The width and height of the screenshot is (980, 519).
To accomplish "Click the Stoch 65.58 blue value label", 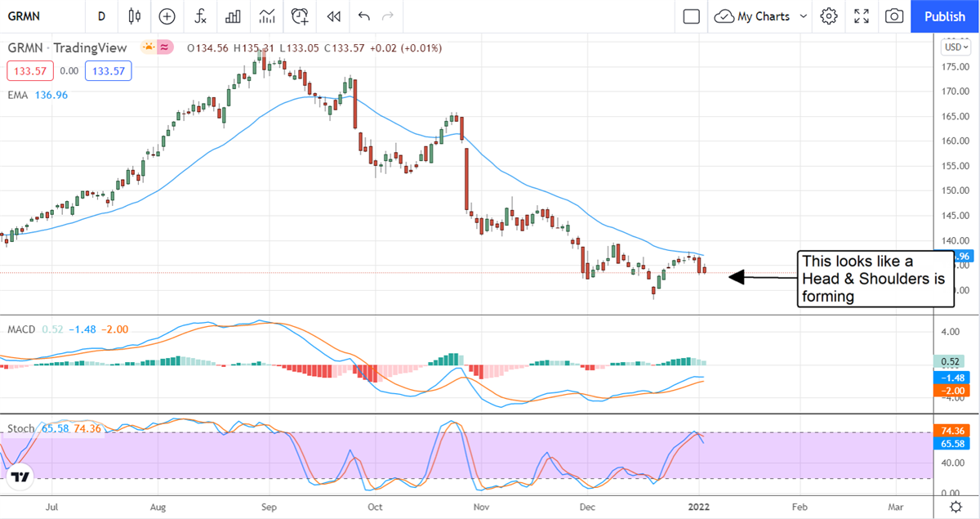I will click(x=951, y=443).
